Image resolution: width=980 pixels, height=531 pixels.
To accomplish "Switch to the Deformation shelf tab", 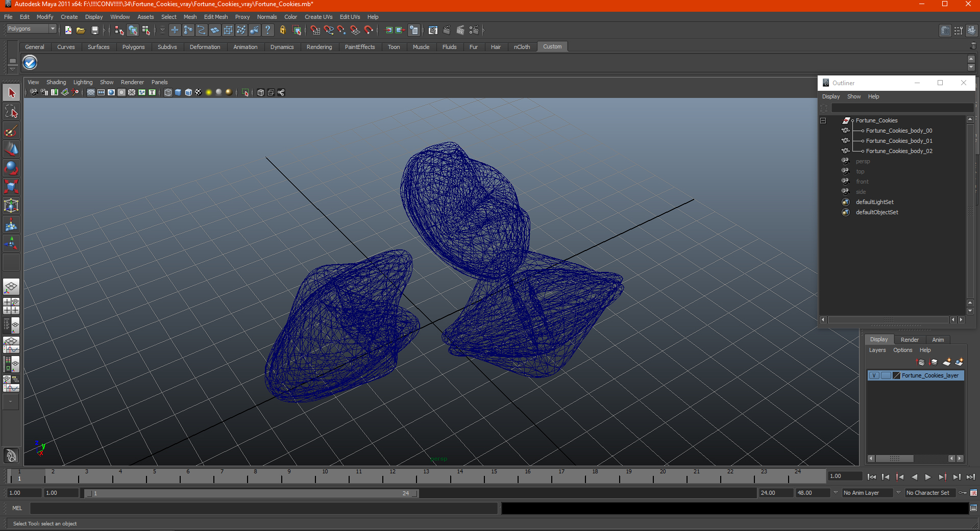I will [205, 47].
